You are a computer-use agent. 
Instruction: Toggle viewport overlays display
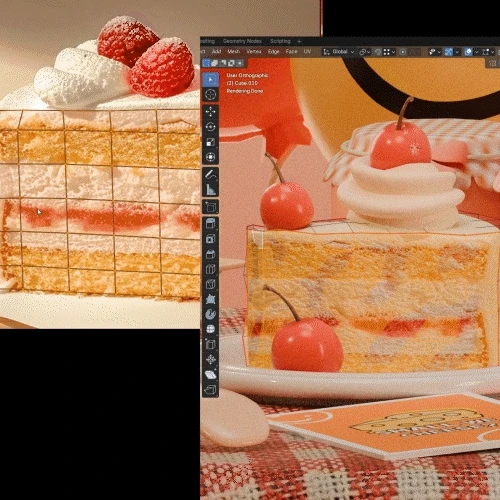[468, 52]
